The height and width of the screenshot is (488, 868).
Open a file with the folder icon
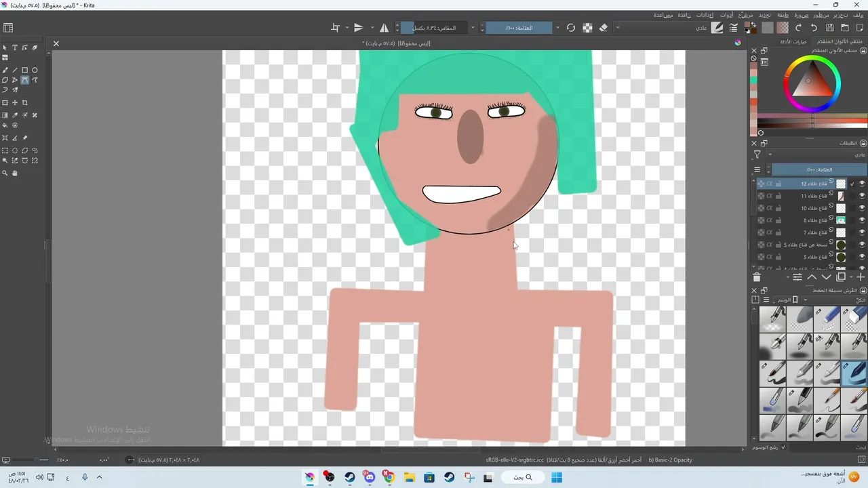[845, 28]
